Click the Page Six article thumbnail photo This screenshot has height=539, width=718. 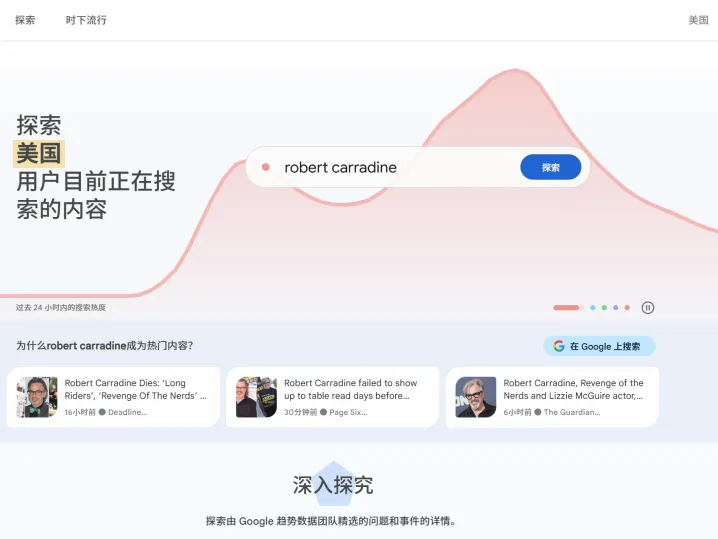(256, 397)
